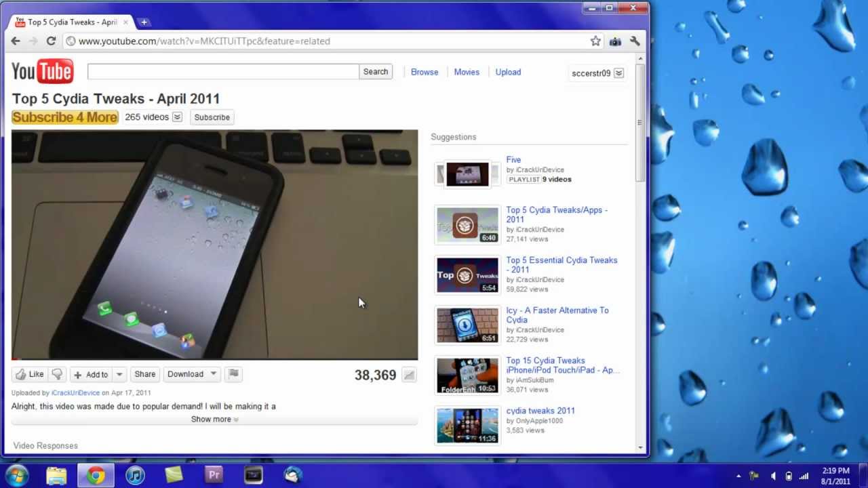Open Windows Explorer from taskbar
This screenshot has height=488, width=868.
tap(56, 475)
